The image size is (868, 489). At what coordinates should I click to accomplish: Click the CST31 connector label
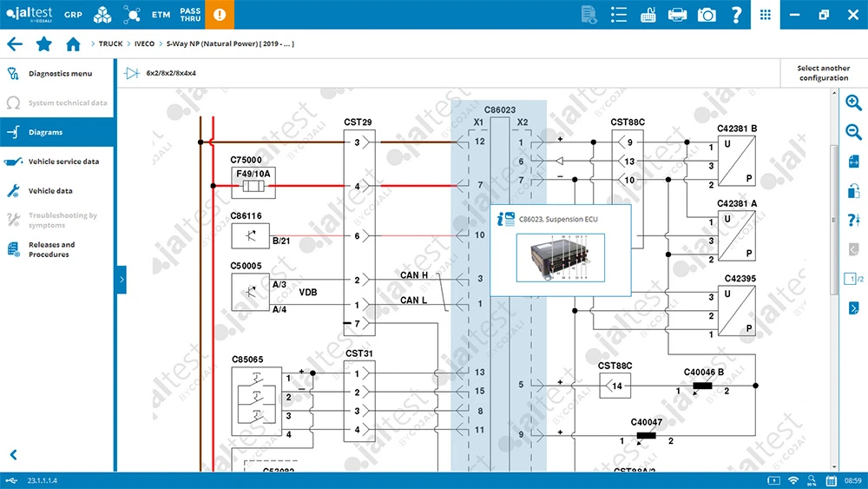[x=359, y=354]
